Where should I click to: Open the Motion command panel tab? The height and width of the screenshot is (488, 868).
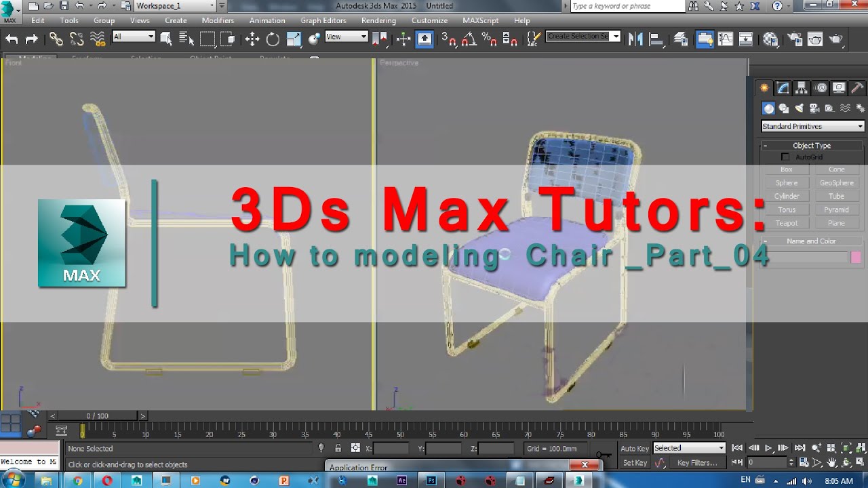(x=821, y=87)
